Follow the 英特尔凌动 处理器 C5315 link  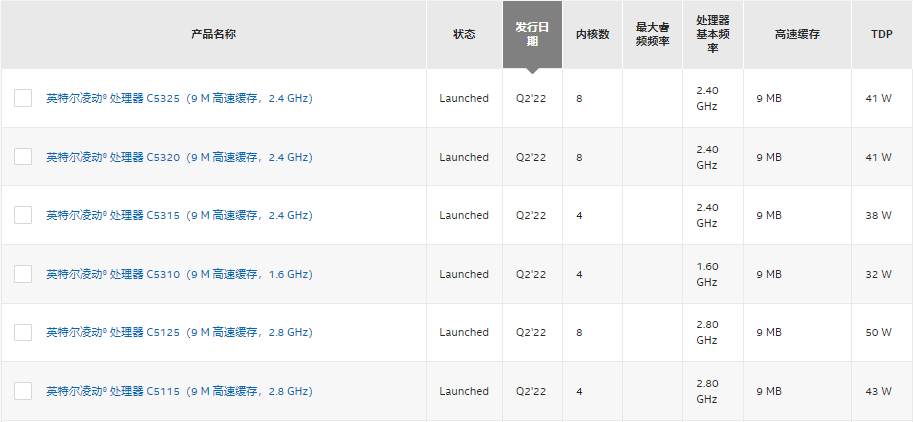(179, 215)
